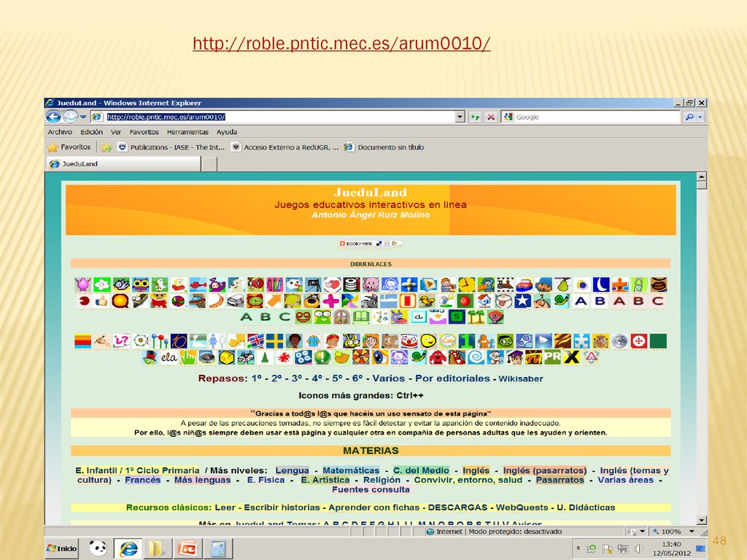Click the pink plus sign icon
The height and width of the screenshot is (560, 747).
tap(330, 301)
